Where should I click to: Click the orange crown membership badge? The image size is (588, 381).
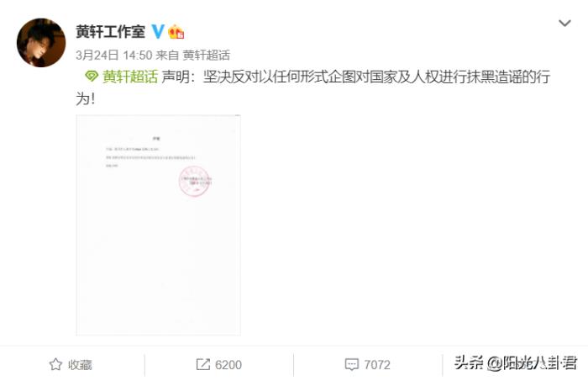click(176, 32)
